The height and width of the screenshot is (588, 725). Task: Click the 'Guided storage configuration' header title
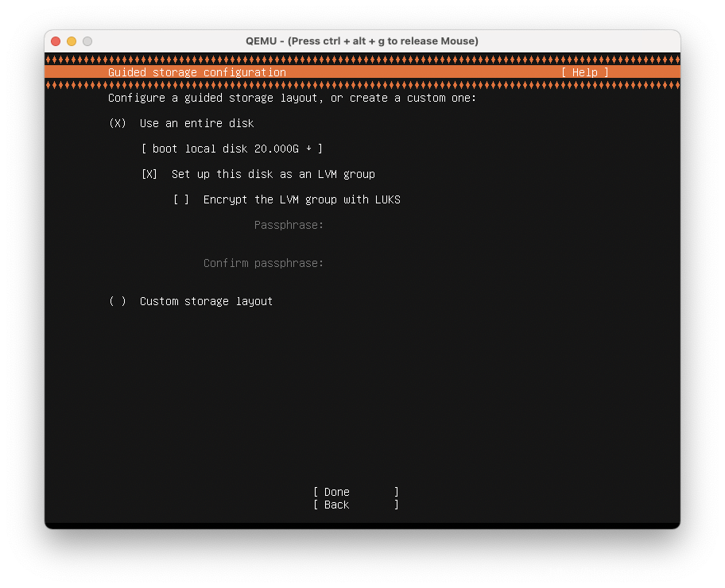(x=197, y=72)
